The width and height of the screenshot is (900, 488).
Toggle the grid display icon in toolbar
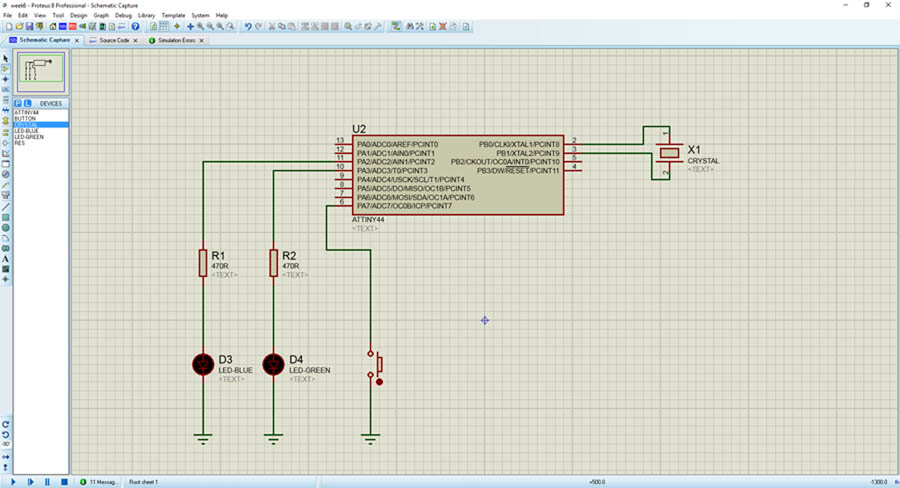pyautogui.click(x=164, y=27)
